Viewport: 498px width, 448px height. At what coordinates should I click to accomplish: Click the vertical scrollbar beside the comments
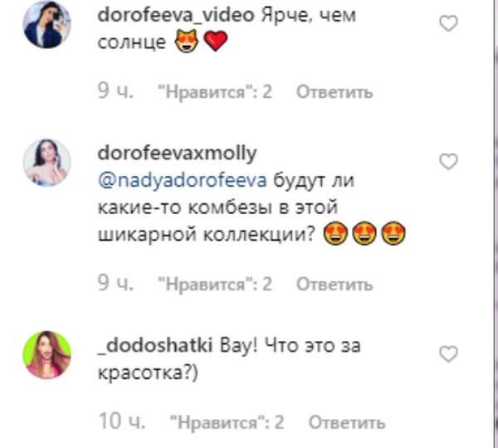coord(496,224)
